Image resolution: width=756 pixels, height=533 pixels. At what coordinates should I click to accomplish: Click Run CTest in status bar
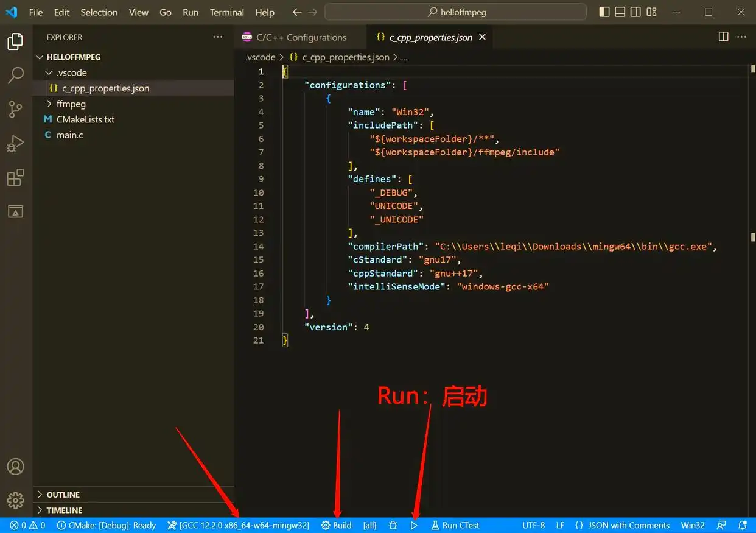tap(455, 525)
